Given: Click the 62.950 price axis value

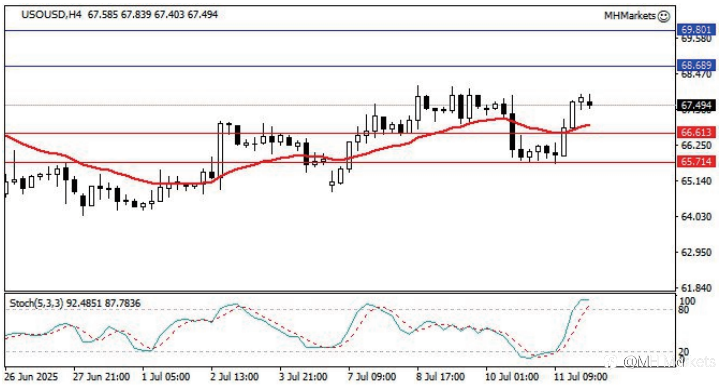Looking at the screenshot, I should (696, 253).
